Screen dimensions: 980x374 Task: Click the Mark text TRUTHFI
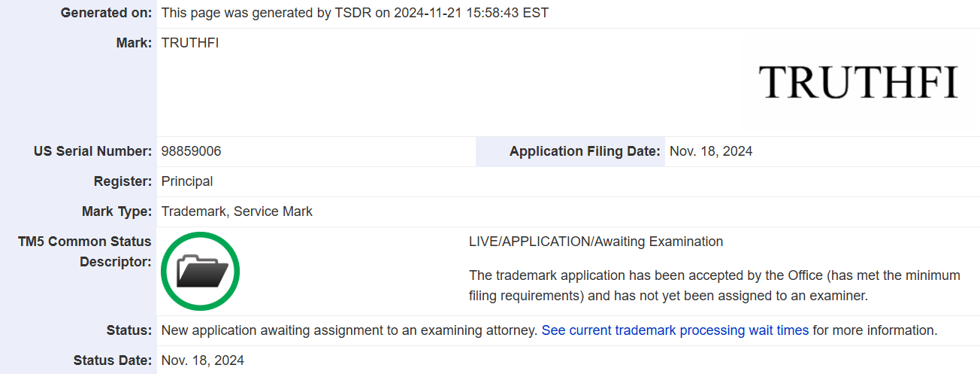point(190,43)
